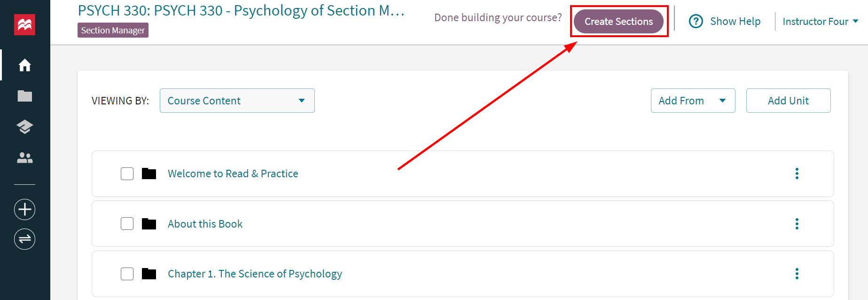Open the roster people icon
The width and height of the screenshot is (868, 300).
[x=24, y=158]
